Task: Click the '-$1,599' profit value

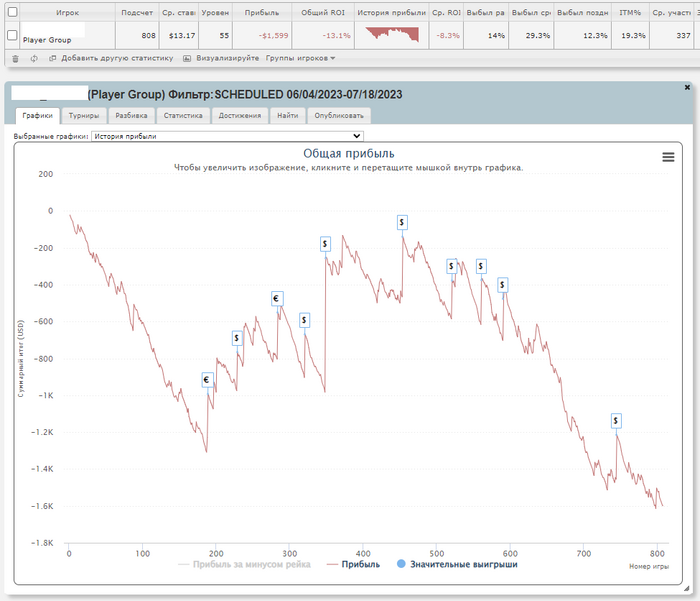Action: pos(273,36)
